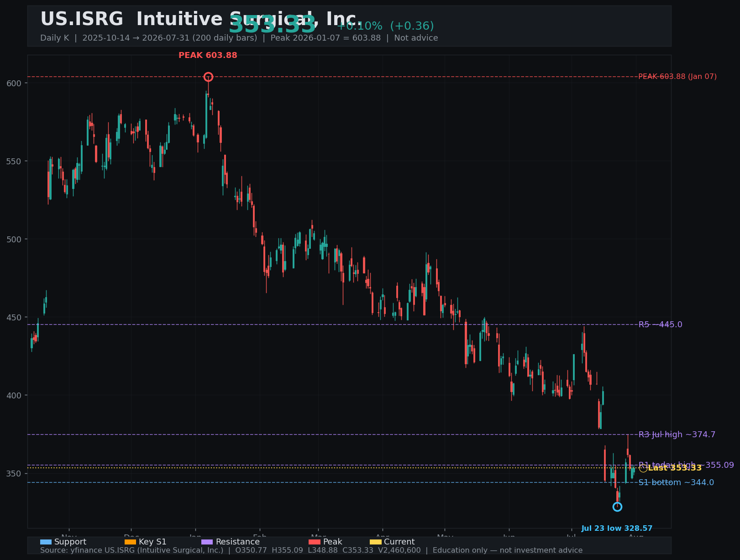Click the '2025-10-14 → 2026-07-31 (200 daily bars)' range
Screen dimensions: 740x560
point(170,38)
